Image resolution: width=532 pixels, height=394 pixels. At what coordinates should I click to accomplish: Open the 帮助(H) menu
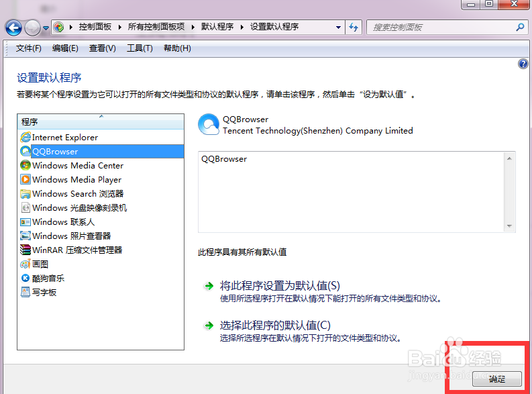tap(177, 48)
